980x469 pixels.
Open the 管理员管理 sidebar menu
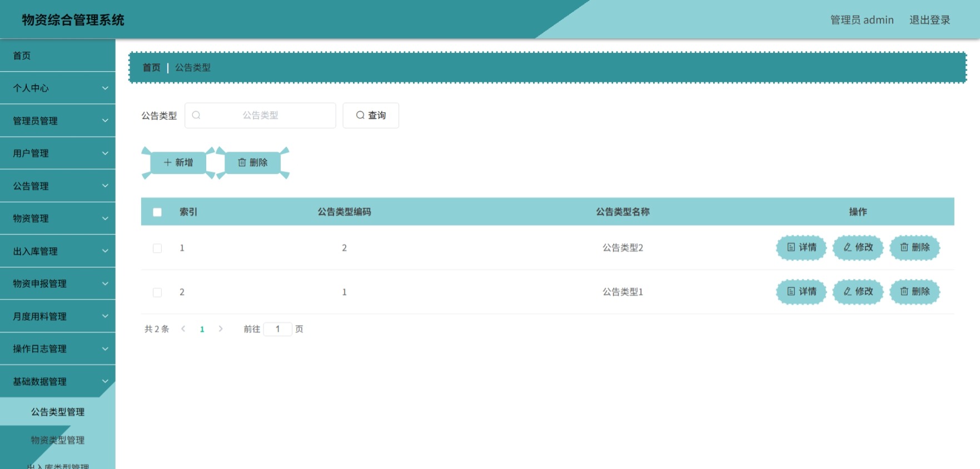(x=58, y=121)
